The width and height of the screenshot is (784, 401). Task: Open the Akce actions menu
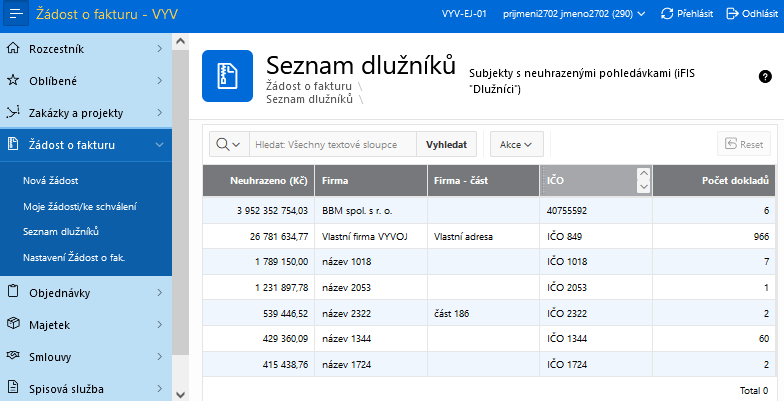tap(515, 145)
